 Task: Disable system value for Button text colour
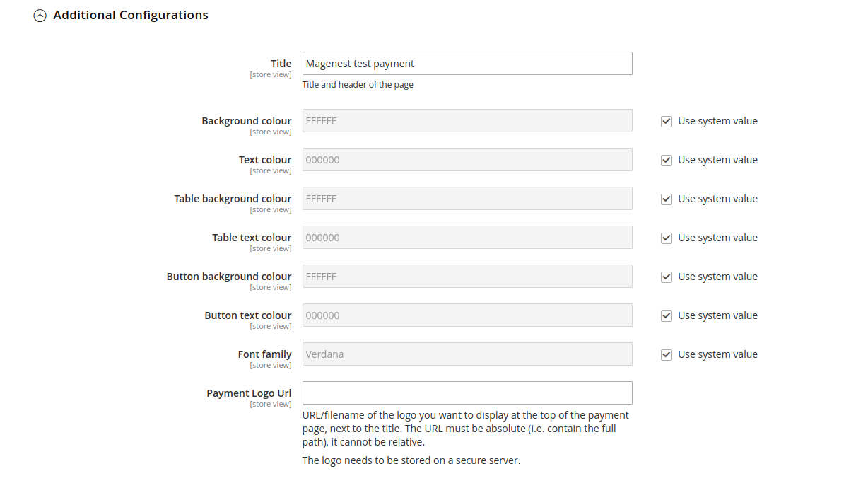(x=667, y=316)
